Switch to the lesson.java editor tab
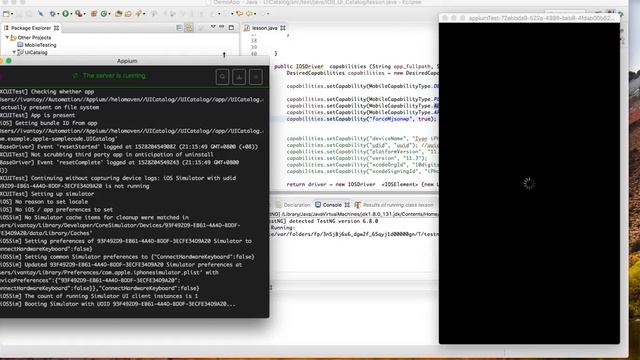This screenshot has width=640, height=360. click(x=264, y=28)
